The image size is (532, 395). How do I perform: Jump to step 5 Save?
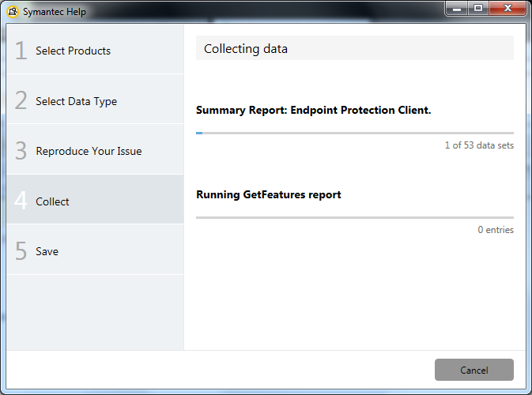pyautogui.click(x=96, y=250)
